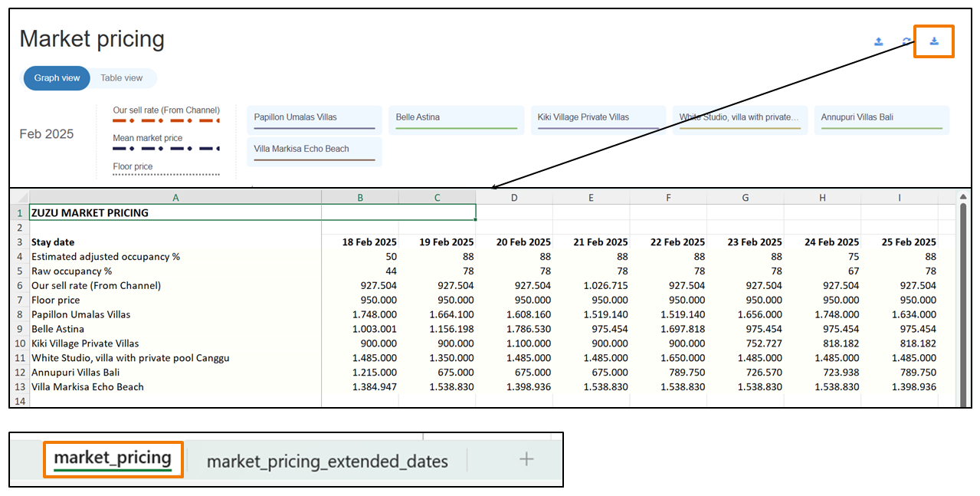Switch to Table view

121,78
